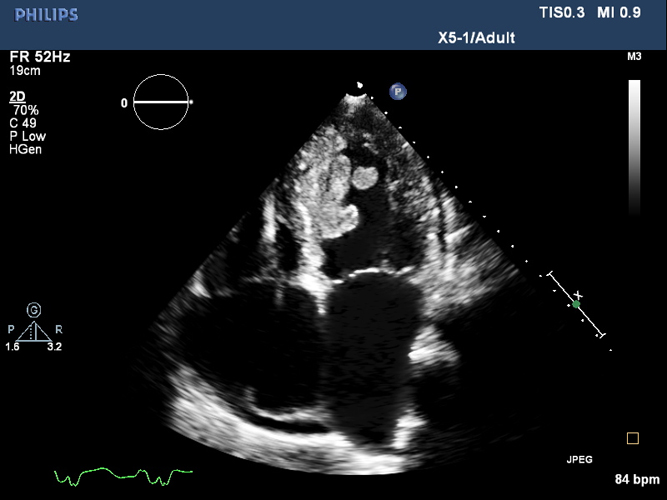Image resolution: width=667 pixels, height=500 pixels.
Task: Select the 2D mode label
Action: [17, 97]
